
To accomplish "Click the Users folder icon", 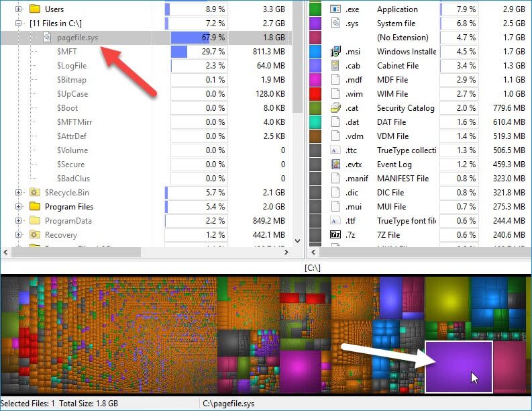I will (x=35, y=9).
